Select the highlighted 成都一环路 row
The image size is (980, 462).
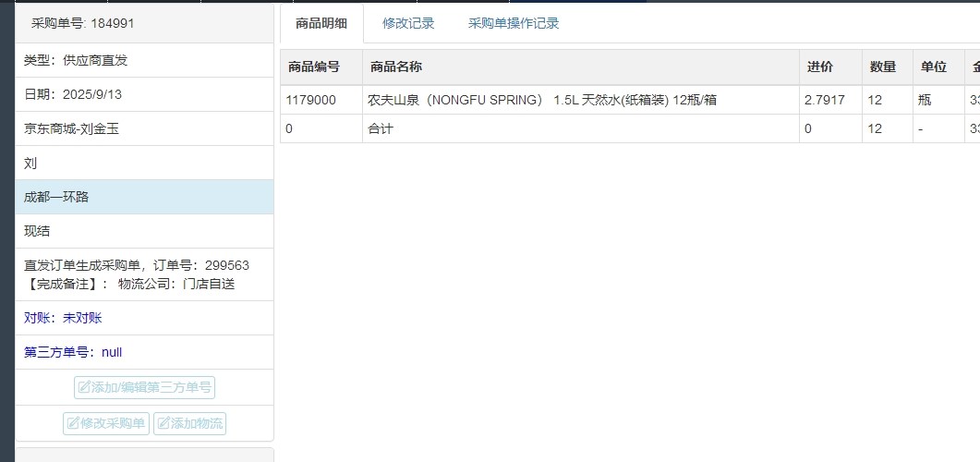(144, 197)
